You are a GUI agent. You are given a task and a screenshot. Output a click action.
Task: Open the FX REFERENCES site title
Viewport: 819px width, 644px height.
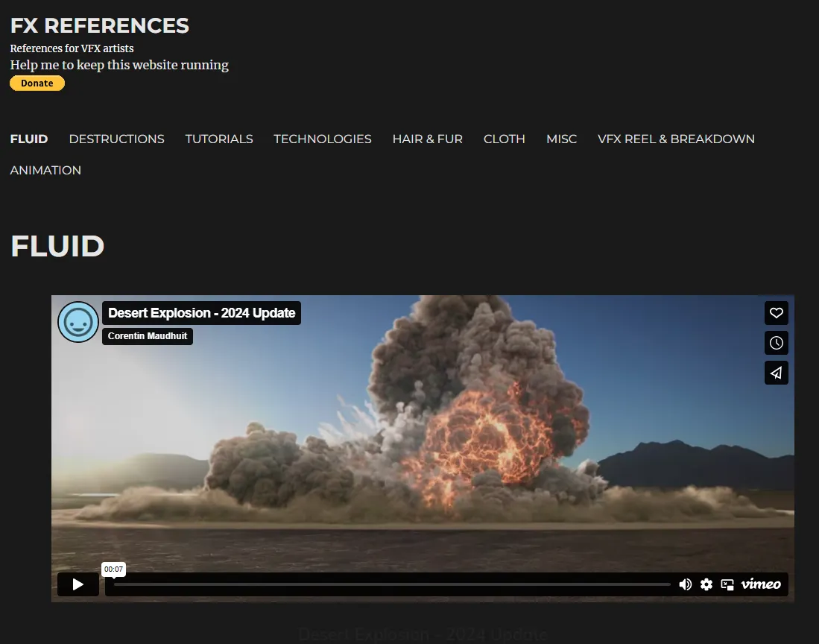[x=100, y=26]
